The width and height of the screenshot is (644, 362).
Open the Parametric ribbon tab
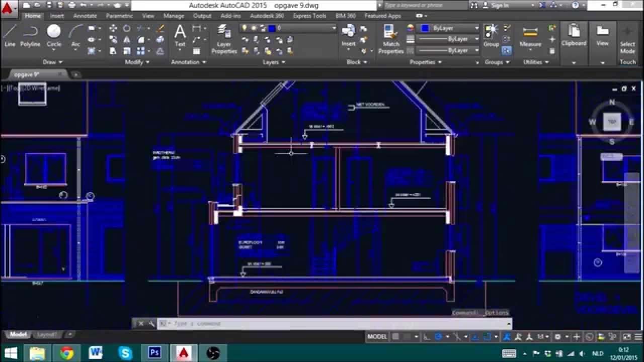(x=119, y=16)
